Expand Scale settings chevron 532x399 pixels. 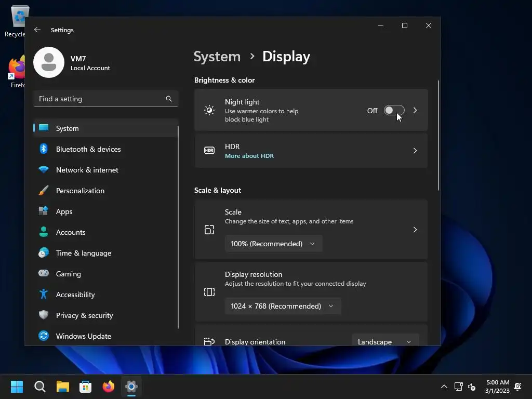[x=415, y=230]
